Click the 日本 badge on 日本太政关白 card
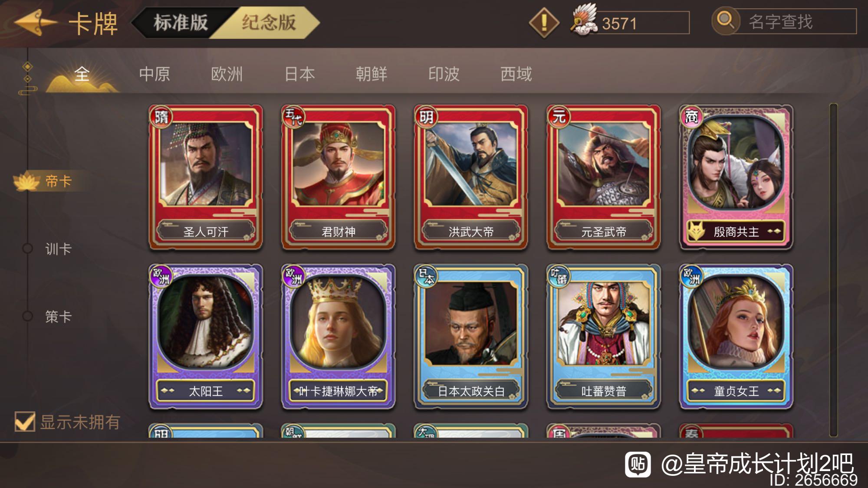 click(x=426, y=276)
